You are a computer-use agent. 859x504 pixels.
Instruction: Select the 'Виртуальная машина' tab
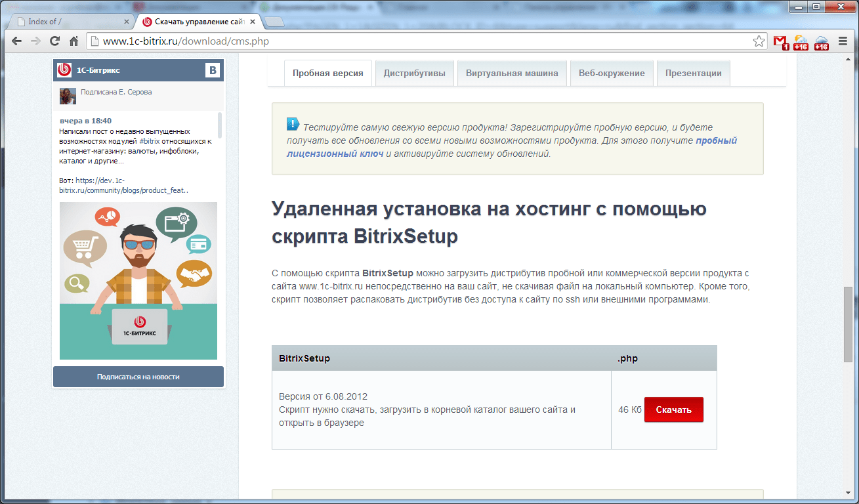click(512, 73)
